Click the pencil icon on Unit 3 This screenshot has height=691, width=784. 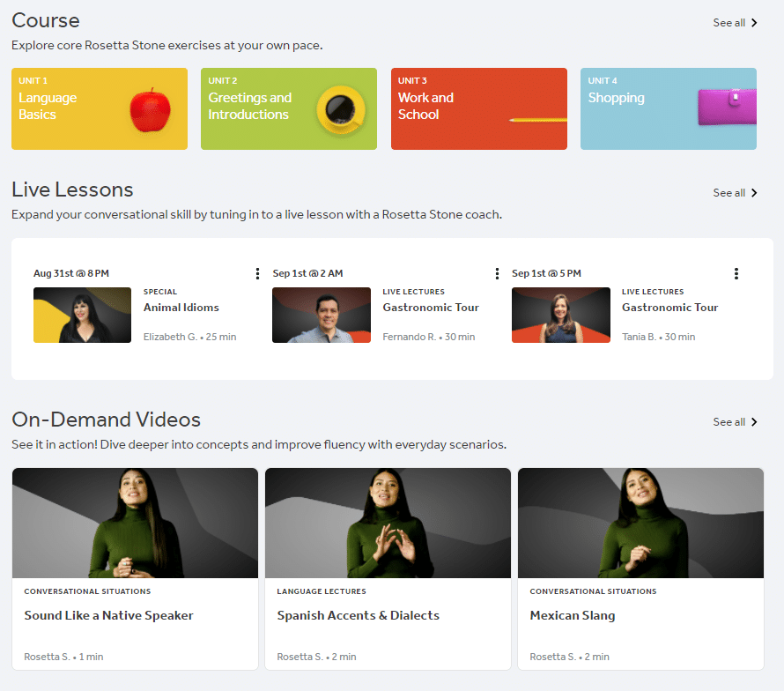click(x=537, y=119)
